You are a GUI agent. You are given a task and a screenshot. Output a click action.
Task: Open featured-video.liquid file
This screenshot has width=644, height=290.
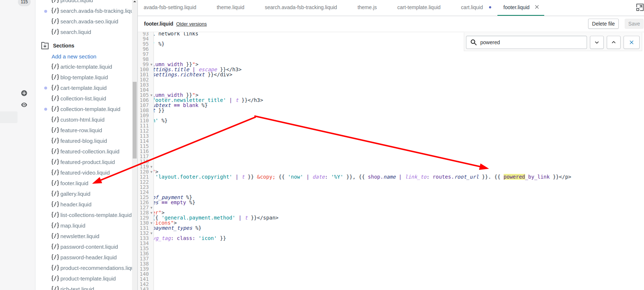[x=85, y=173]
